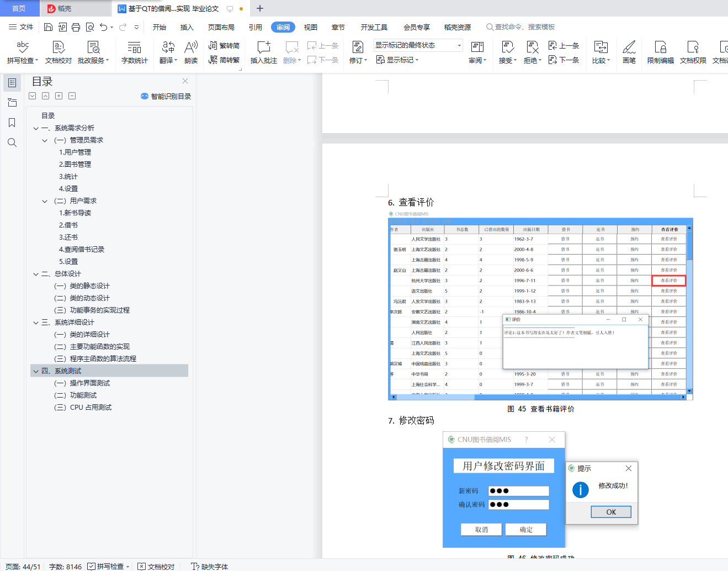Open search panel in left sidebar

point(12,142)
